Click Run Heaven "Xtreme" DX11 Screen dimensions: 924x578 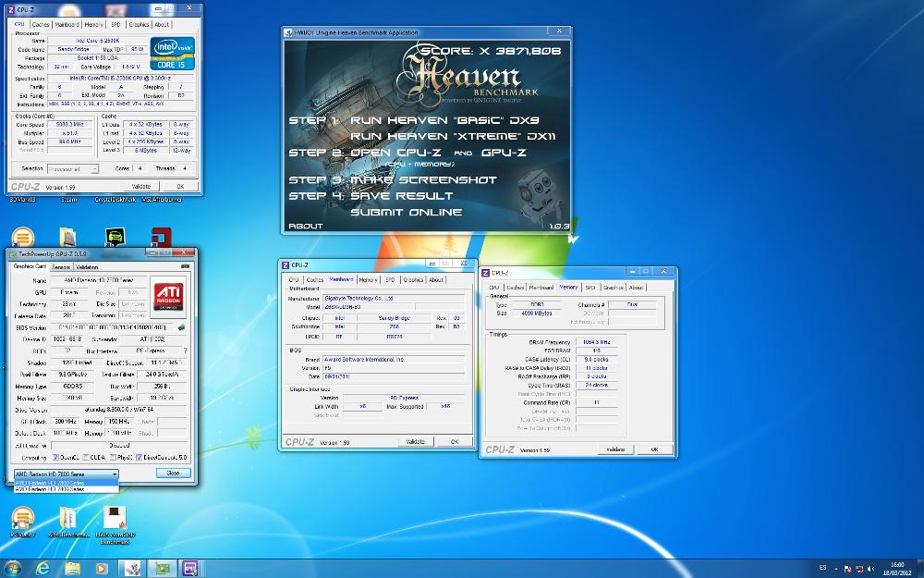point(453,136)
